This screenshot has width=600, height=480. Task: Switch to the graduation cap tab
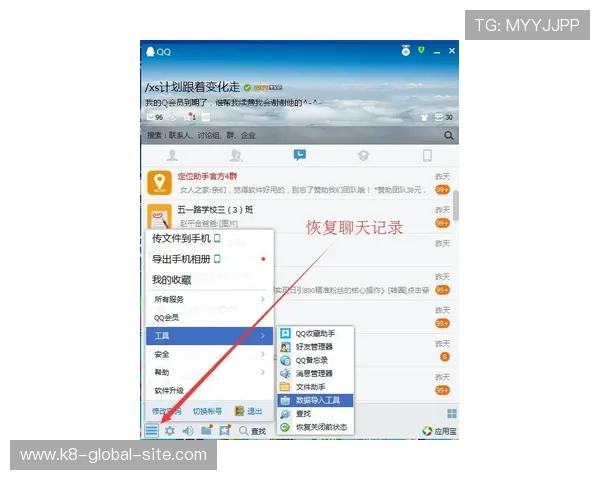click(363, 155)
